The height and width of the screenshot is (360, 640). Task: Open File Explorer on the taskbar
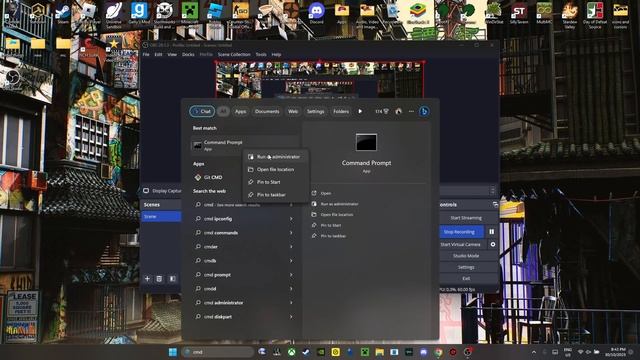(380, 352)
